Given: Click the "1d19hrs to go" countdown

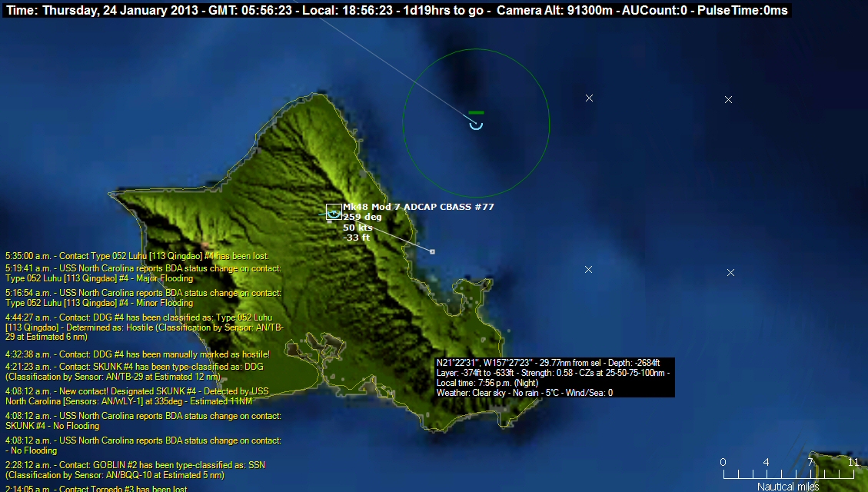Looking at the screenshot, I should pos(444,11).
